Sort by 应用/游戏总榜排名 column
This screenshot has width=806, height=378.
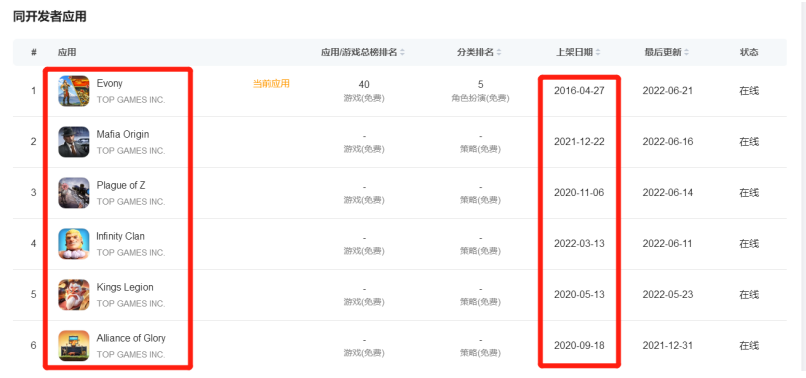click(x=363, y=52)
